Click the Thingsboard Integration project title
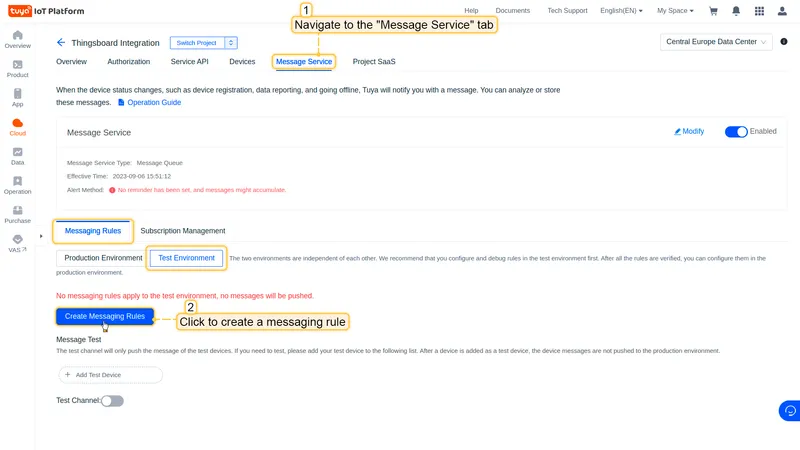 click(x=115, y=43)
